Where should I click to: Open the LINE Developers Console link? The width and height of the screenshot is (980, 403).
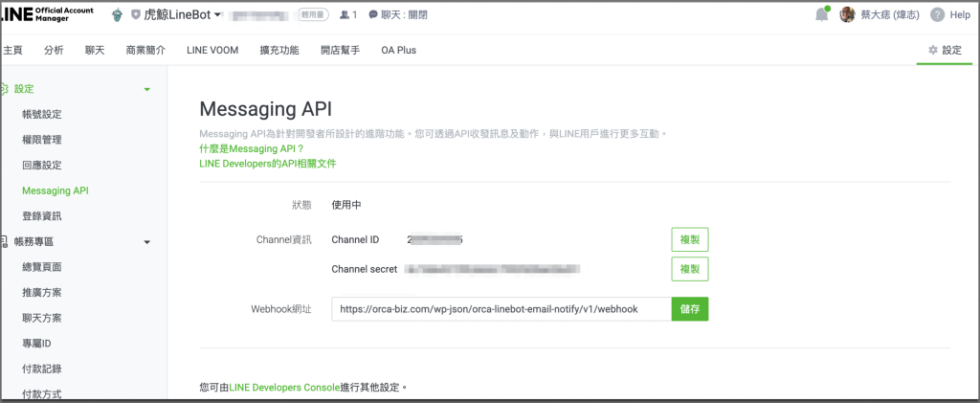[284, 388]
